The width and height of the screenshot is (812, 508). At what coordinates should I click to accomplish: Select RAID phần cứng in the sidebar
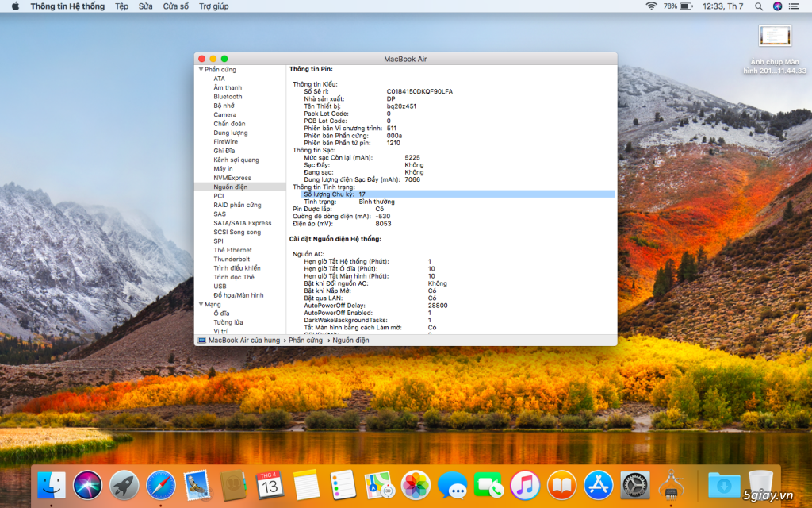[237, 206]
